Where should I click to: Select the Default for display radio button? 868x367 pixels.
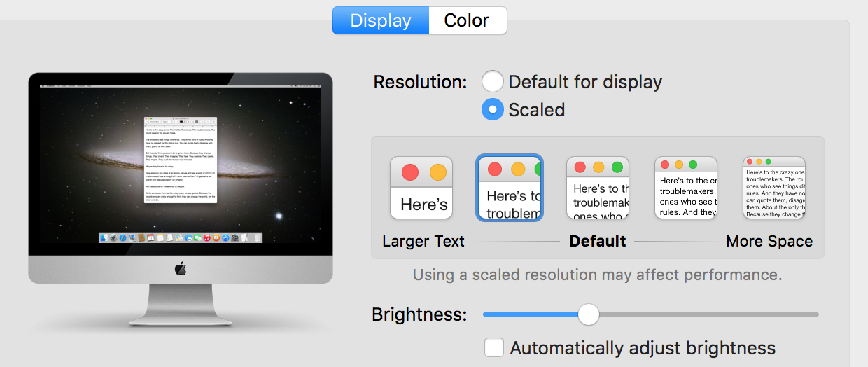pos(493,82)
